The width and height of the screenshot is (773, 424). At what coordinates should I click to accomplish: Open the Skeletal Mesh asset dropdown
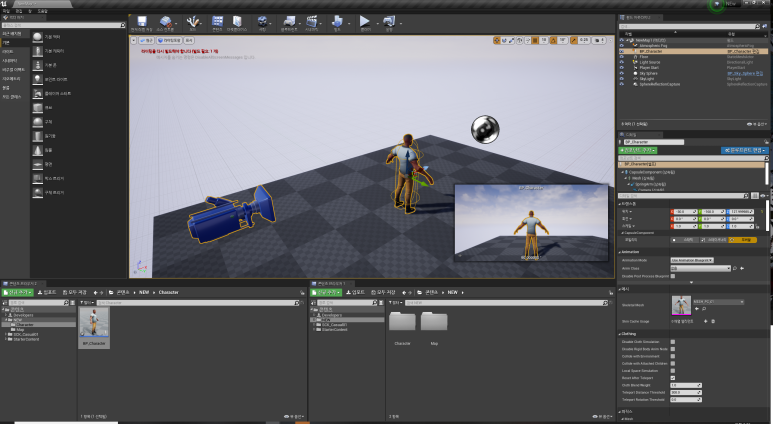click(x=718, y=302)
